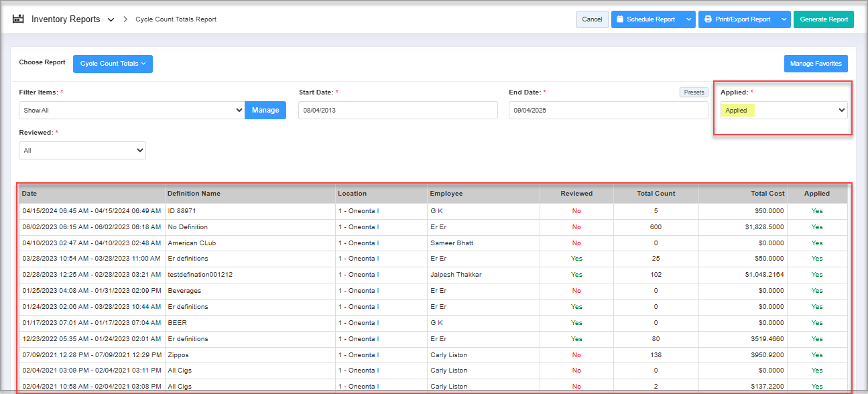Screen dimensions: 868x394
Task: Click the Cancel button
Action: point(592,19)
